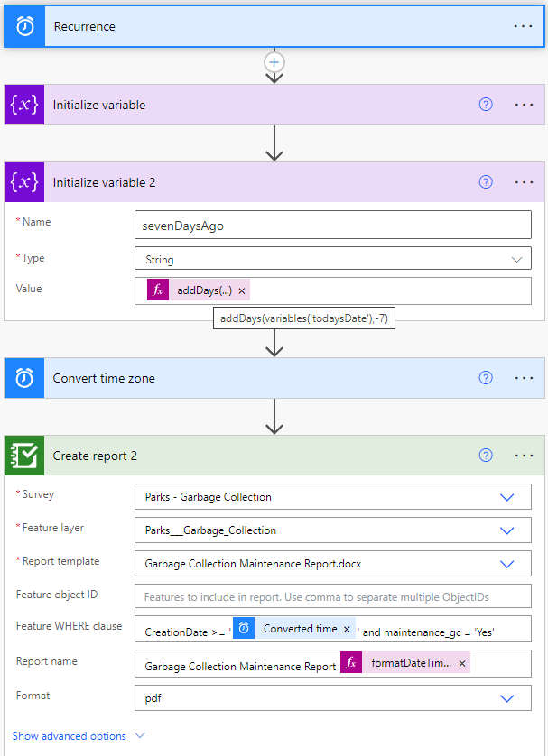Click the help icon on Initialize variable 2

[486, 181]
